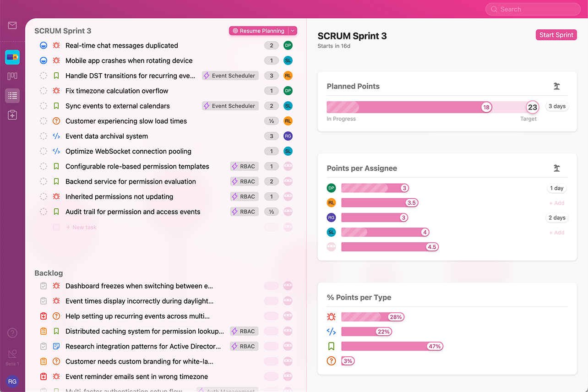Click RG avatar on Event data archival task
Image resolution: width=588 pixels, height=392 pixels.
288,136
